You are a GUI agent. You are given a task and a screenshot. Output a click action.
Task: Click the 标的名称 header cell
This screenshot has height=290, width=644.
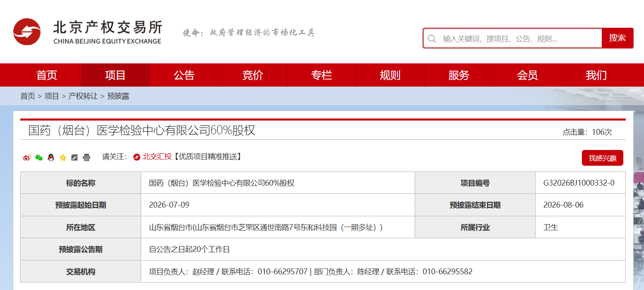point(81,183)
